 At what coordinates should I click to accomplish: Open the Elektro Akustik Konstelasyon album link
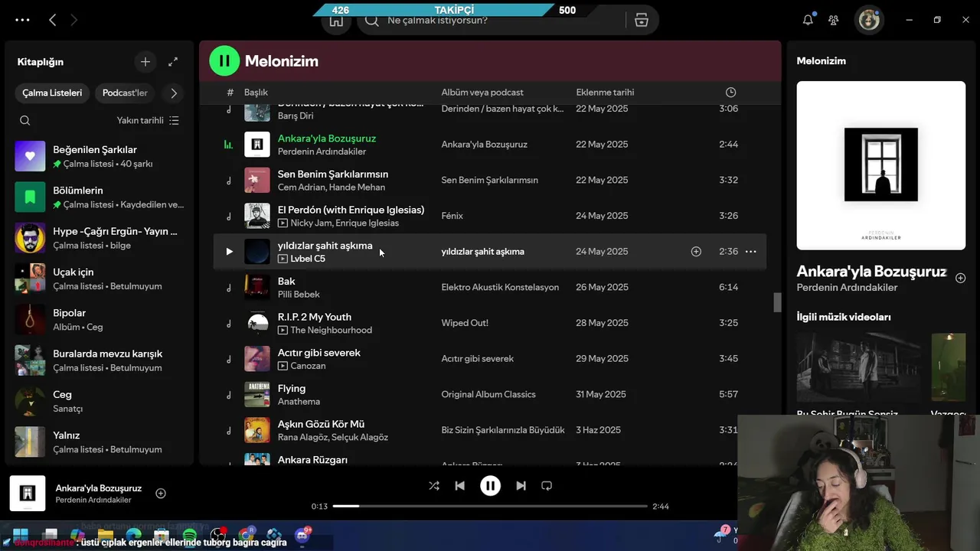[x=500, y=287]
